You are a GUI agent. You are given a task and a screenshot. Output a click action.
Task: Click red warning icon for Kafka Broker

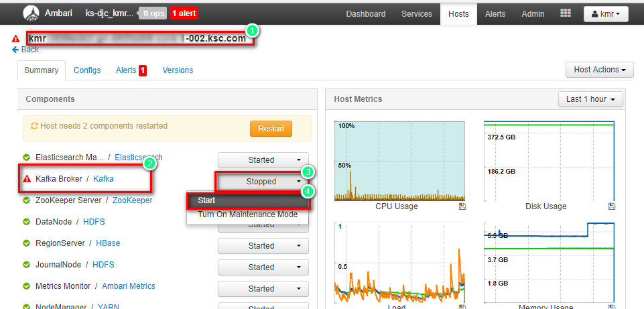27,179
